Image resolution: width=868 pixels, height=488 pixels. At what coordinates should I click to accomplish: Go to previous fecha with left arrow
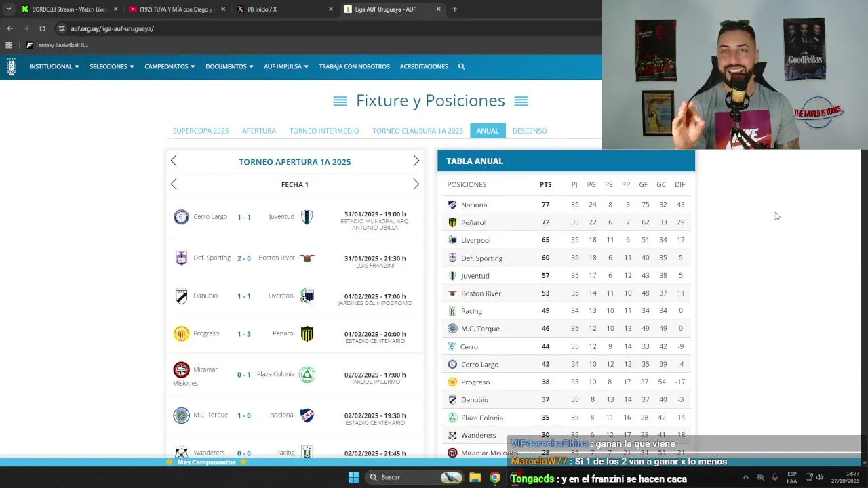click(x=174, y=184)
